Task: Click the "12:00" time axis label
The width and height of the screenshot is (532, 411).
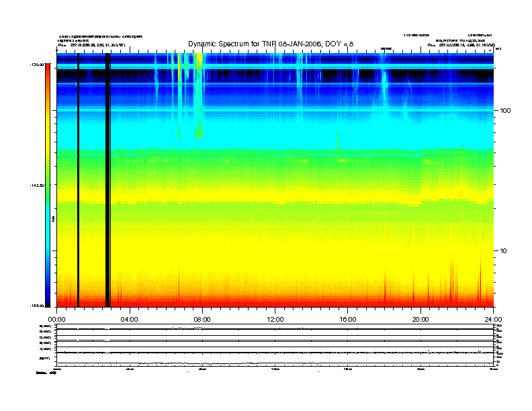Action: coord(275,320)
